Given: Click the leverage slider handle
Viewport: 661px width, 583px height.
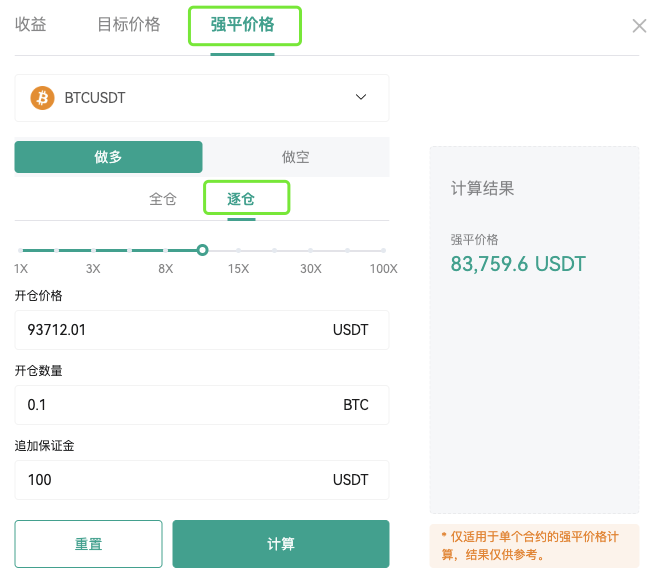Looking at the screenshot, I should pyautogui.click(x=202, y=250).
